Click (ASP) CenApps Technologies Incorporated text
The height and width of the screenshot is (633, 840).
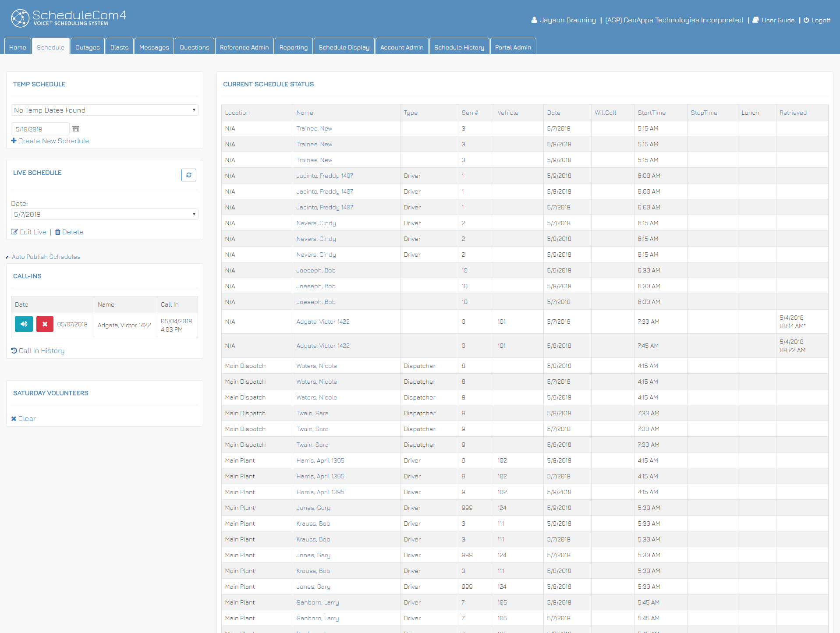pos(674,20)
